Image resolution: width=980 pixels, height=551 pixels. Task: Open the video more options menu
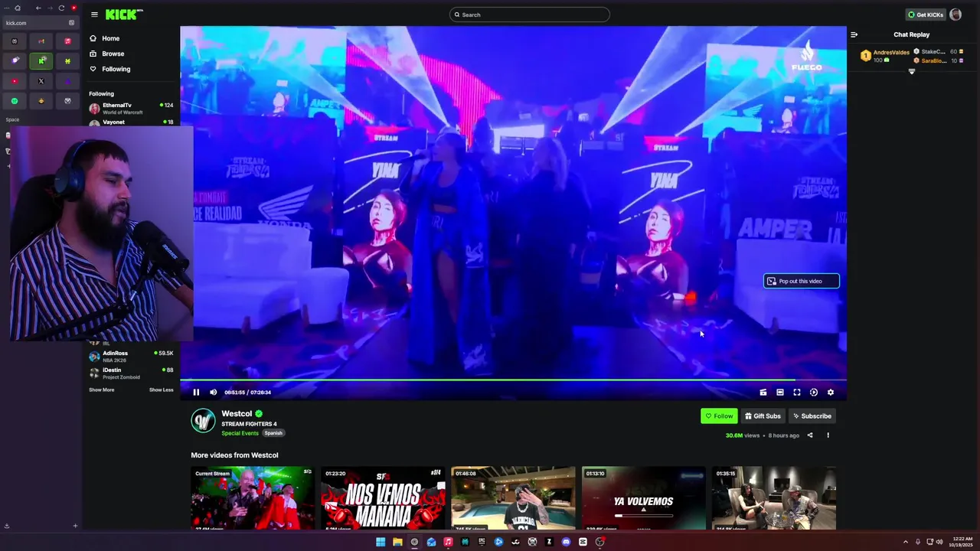pos(828,435)
